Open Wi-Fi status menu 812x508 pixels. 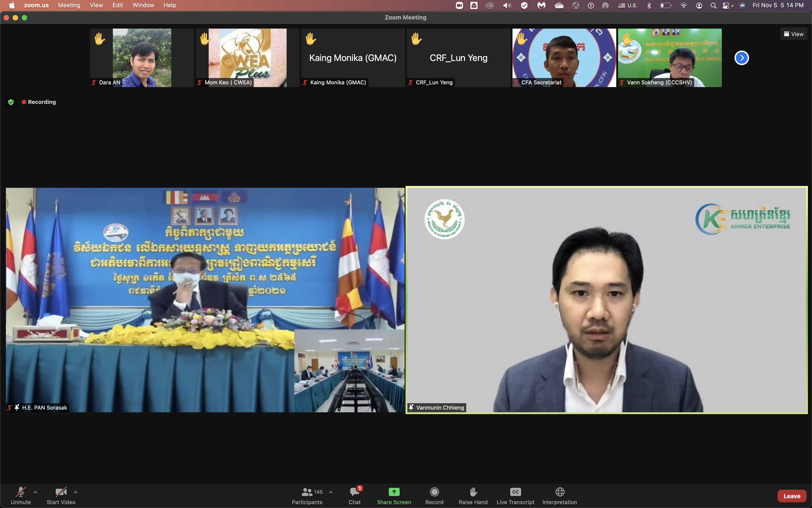coord(684,5)
